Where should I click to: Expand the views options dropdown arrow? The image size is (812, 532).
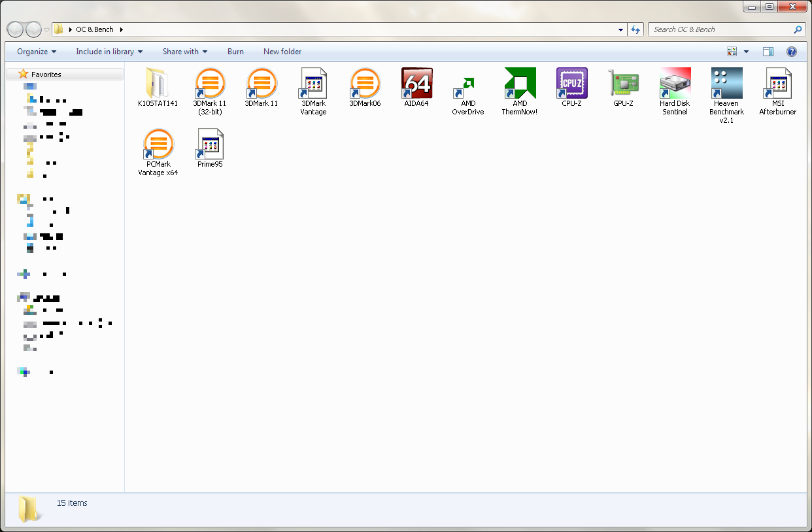pos(746,52)
